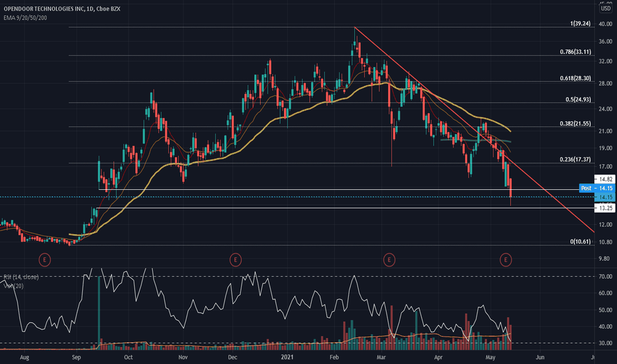Click the 70.00 RSI scale value
This screenshot has height=364, width=617.
coord(605,277)
